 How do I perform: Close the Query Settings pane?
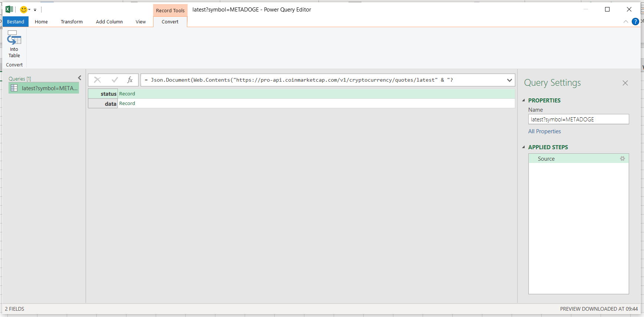tap(625, 83)
